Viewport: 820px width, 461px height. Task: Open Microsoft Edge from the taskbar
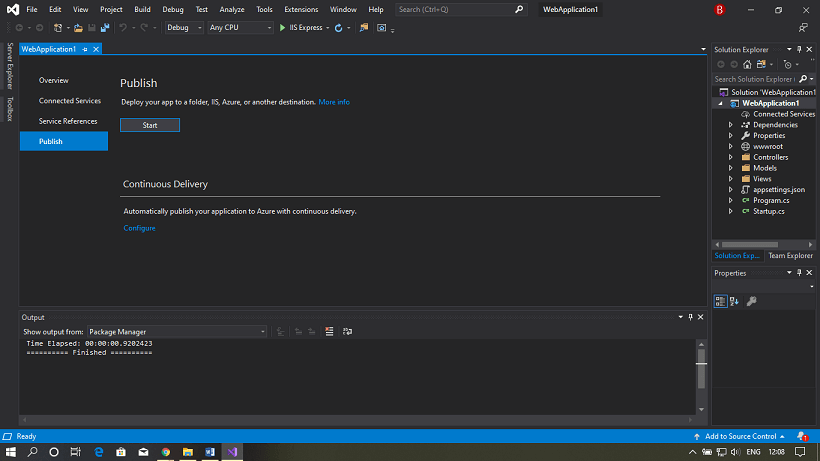pyautogui.click(x=98, y=452)
